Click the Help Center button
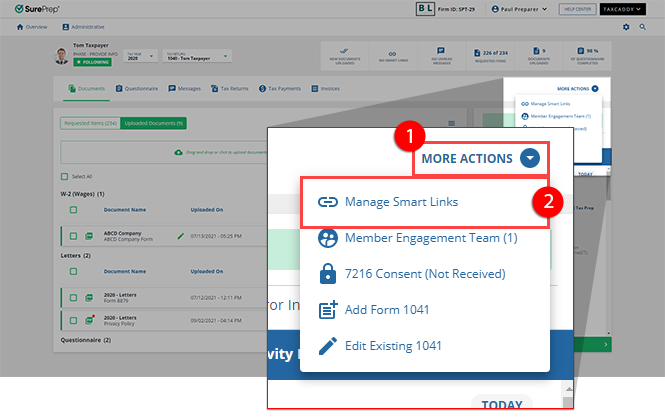Image resolution: width=665 pixels, height=417 pixels. click(577, 9)
